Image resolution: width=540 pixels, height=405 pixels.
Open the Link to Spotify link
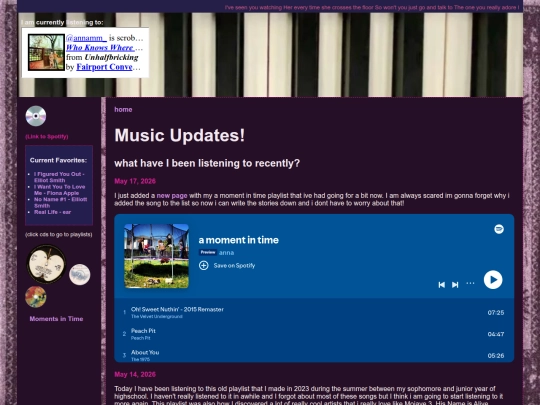click(47, 137)
